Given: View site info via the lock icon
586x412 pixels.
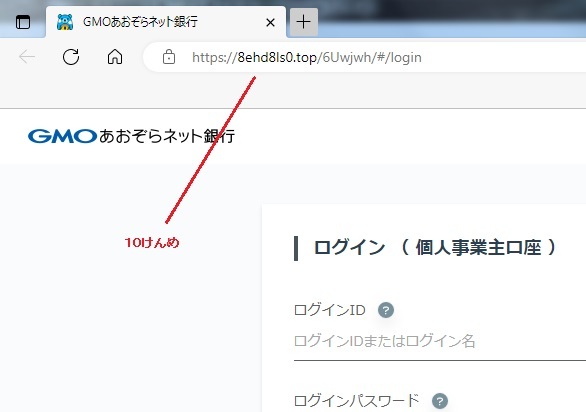Looking at the screenshot, I should 169,57.
